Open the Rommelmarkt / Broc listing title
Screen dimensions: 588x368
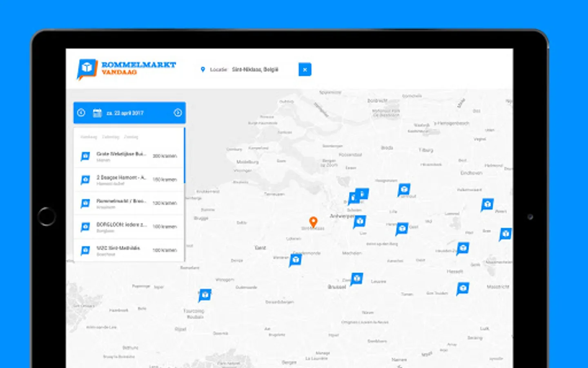[x=121, y=201]
